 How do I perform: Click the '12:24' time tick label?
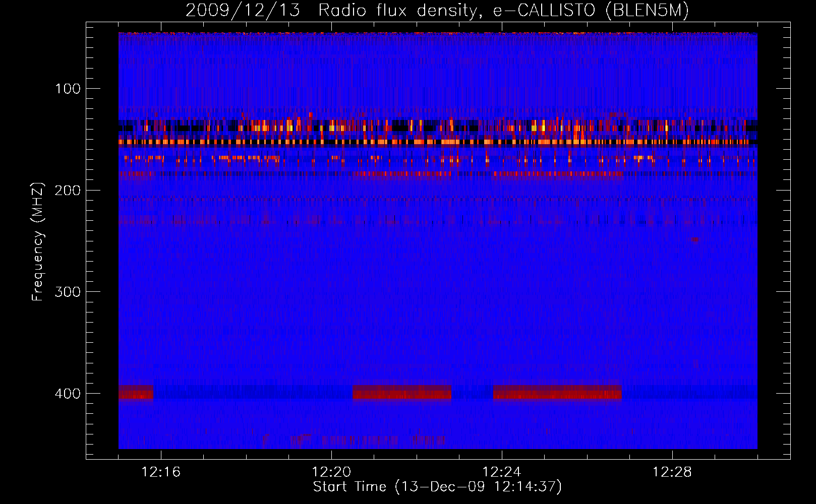point(502,472)
